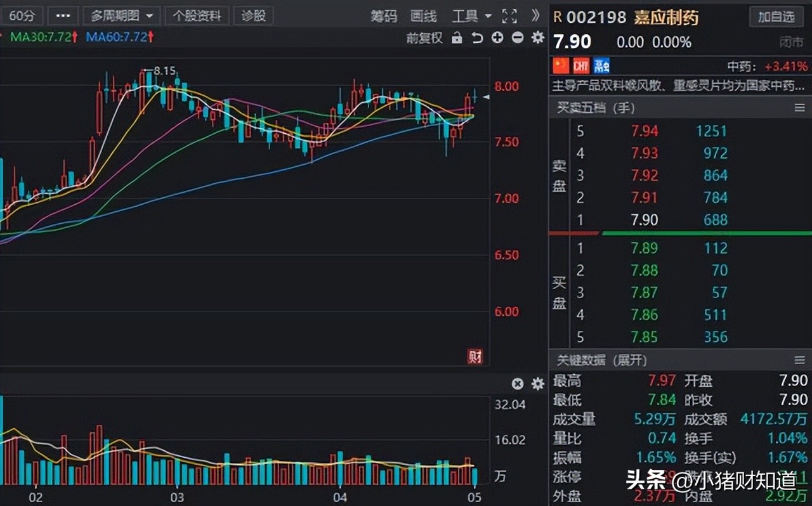Open the 筹码 distribution view

click(x=384, y=16)
